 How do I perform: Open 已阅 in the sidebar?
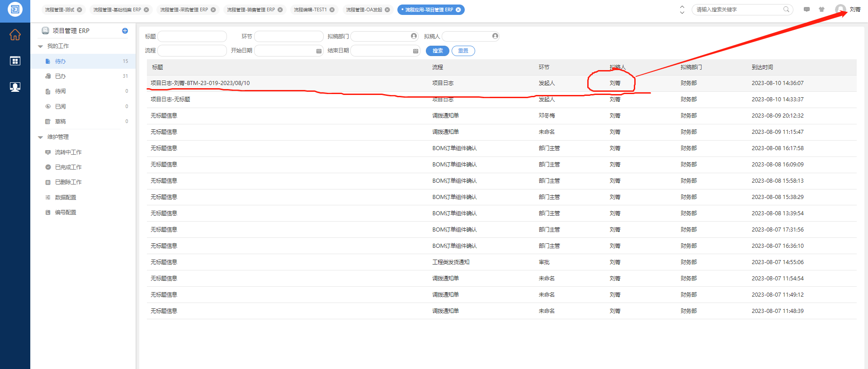83,107
